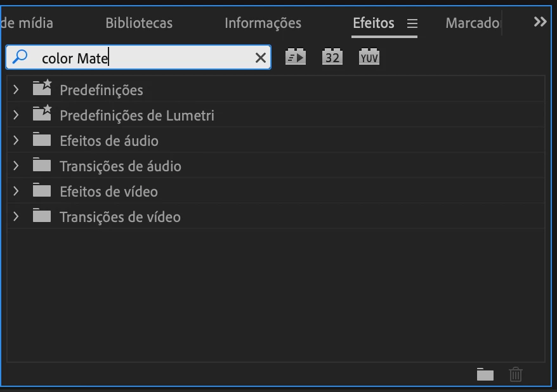Expand Predefinições de Lumetri folder
Image resolution: width=557 pixels, height=392 pixels.
point(16,115)
